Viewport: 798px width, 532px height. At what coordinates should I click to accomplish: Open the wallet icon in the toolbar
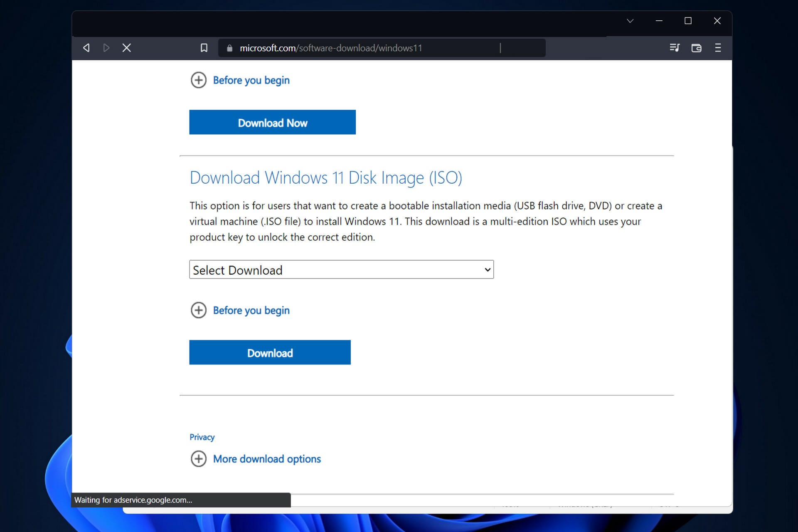696,47
